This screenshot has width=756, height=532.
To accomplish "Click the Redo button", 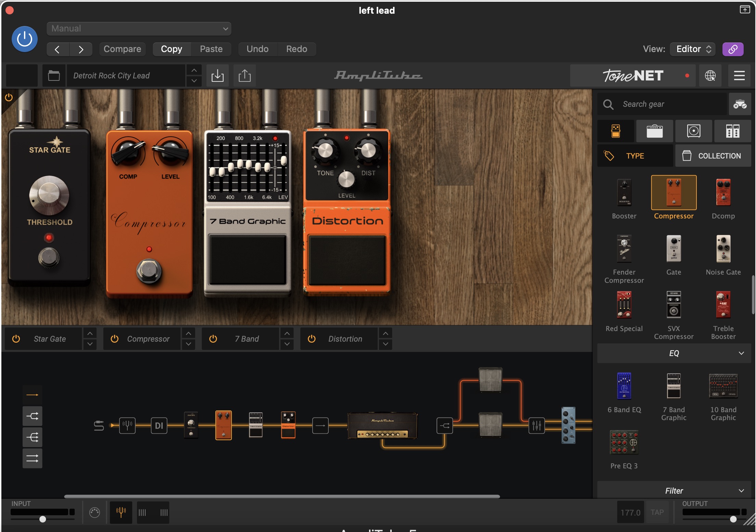I will 297,49.
